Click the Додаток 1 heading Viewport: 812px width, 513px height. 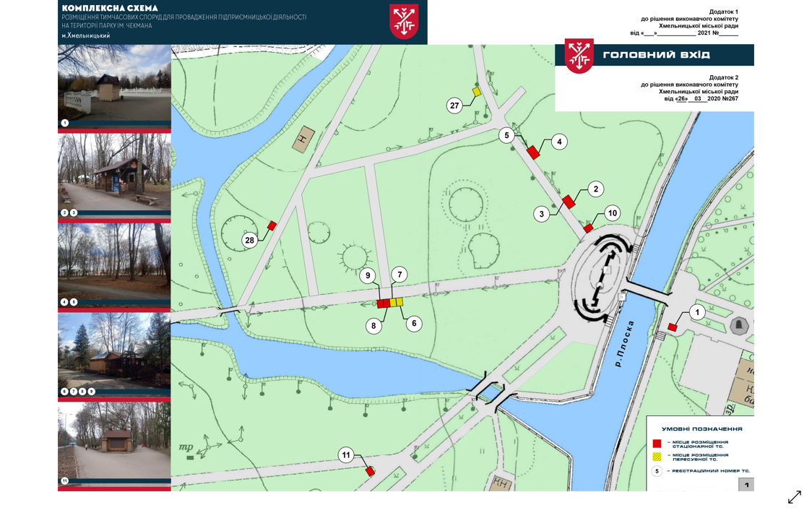pos(723,12)
